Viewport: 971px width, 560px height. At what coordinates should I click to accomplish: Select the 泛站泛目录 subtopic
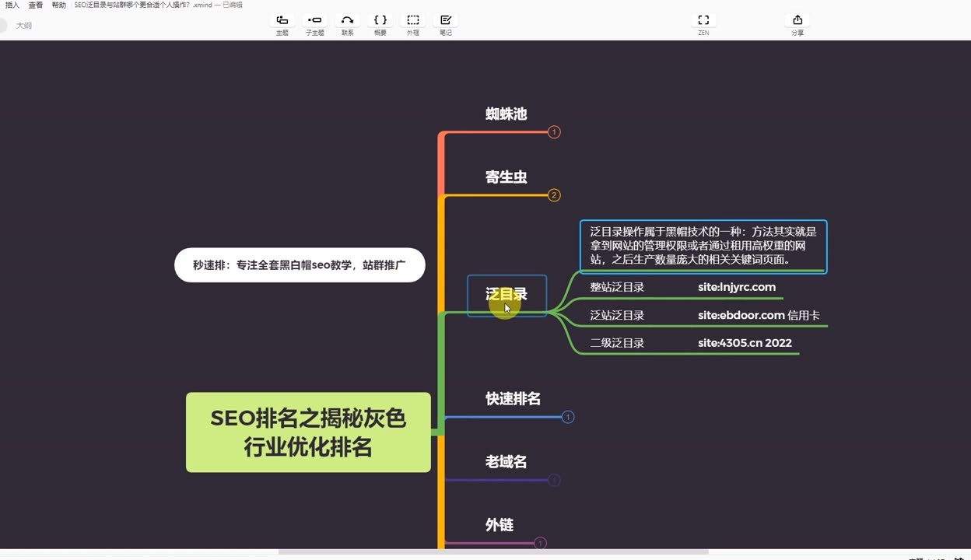617,315
